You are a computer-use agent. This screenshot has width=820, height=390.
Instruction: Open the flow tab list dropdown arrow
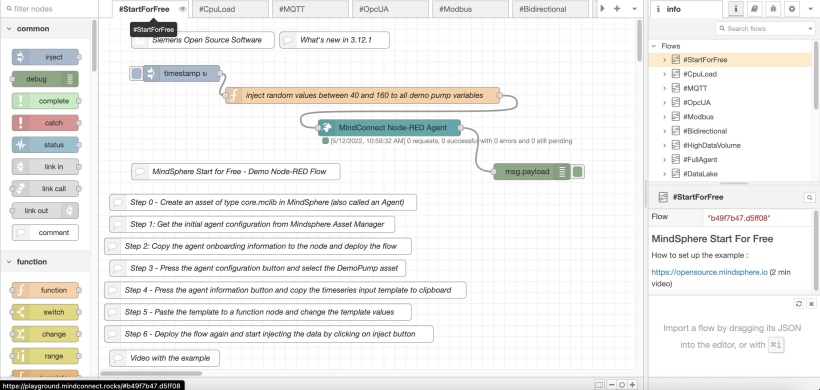click(x=634, y=9)
